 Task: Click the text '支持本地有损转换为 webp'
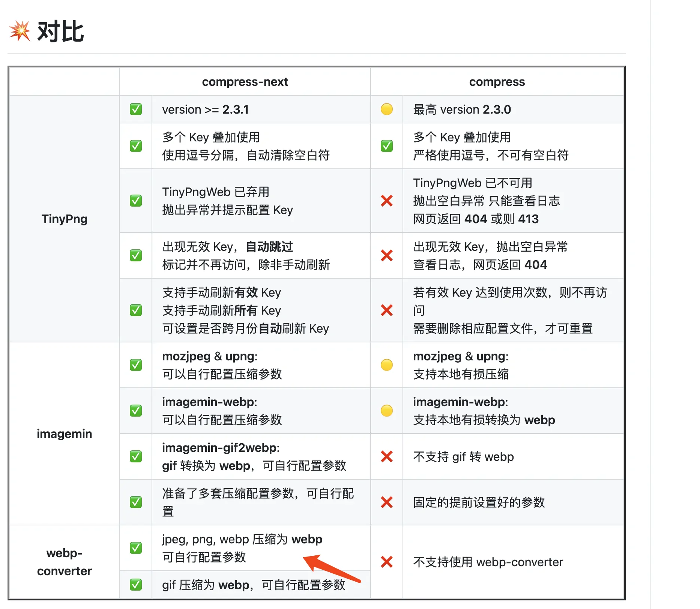coord(484,420)
